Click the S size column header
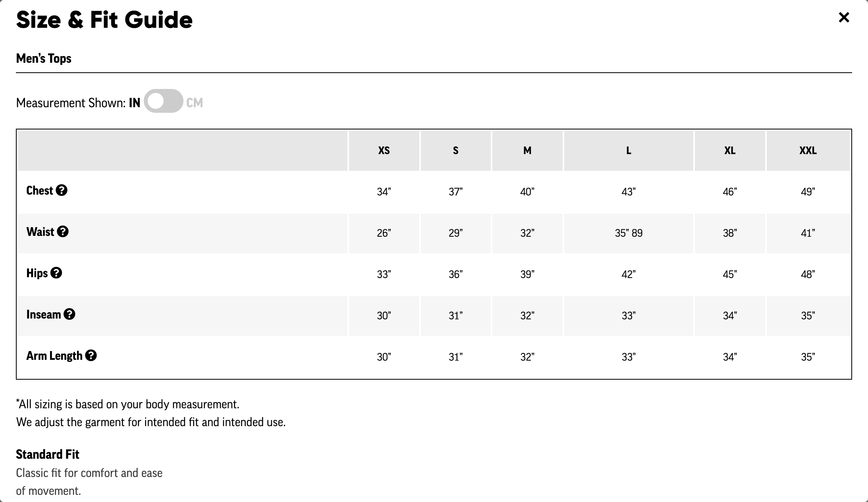868x502 pixels. 456,151
